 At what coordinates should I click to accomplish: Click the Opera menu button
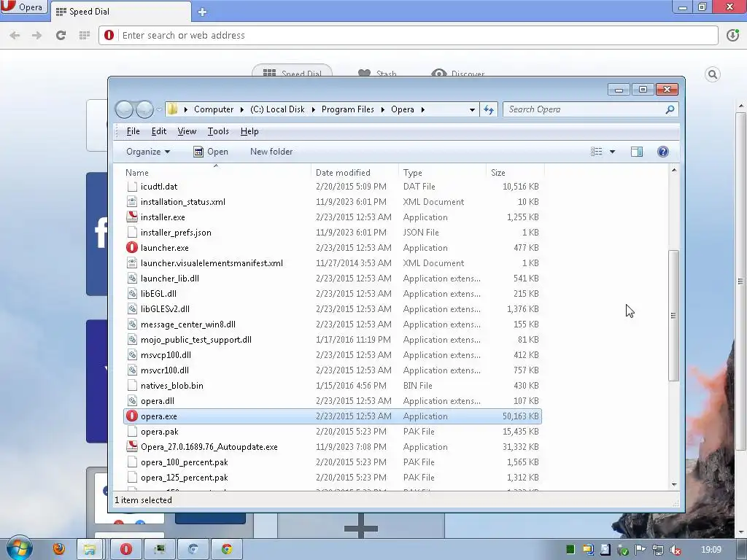tap(24, 7)
